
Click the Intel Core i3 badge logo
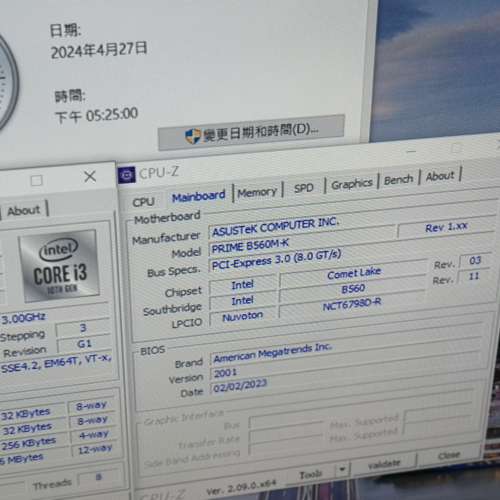[x=59, y=266]
